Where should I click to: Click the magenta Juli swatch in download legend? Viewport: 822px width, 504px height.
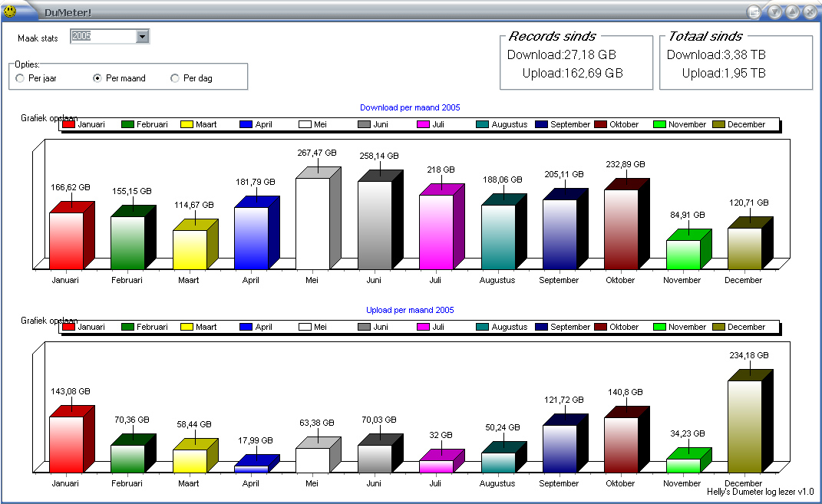point(424,124)
